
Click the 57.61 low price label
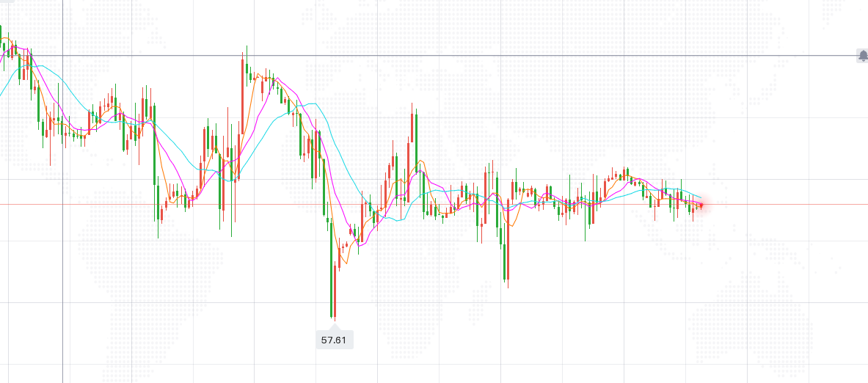pyautogui.click(x=333, y=340)
